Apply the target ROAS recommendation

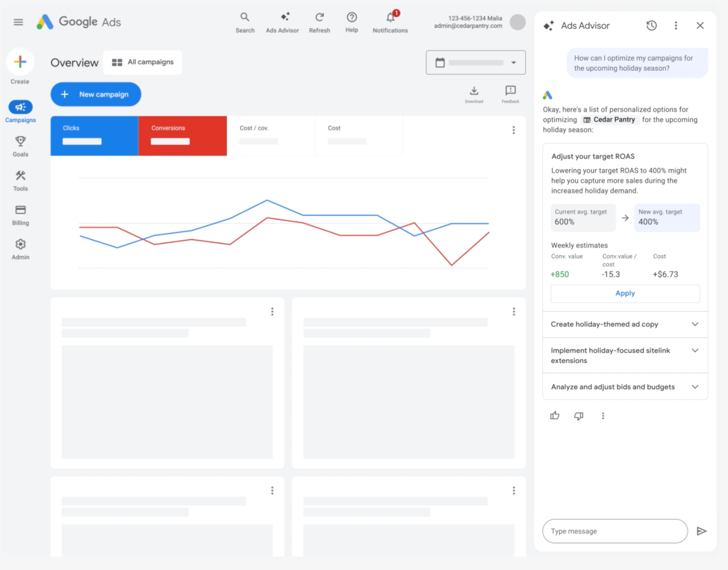(625, 293)
